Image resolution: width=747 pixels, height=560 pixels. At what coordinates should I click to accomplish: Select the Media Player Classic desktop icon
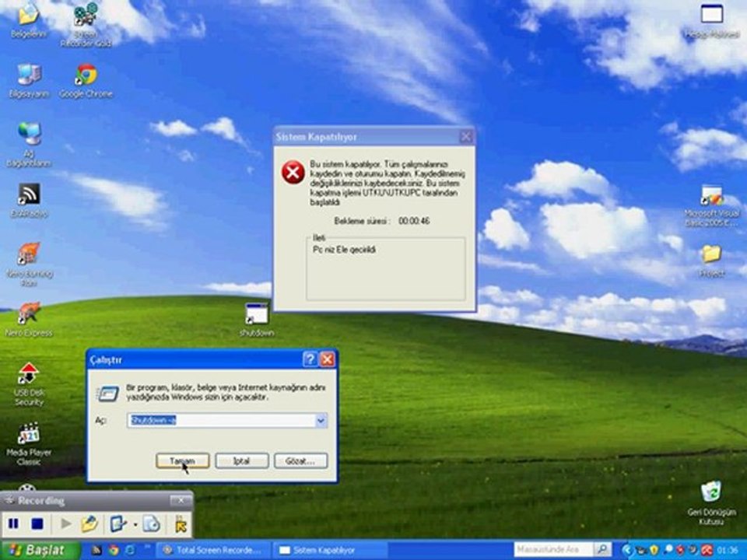(x=29, y=443)
